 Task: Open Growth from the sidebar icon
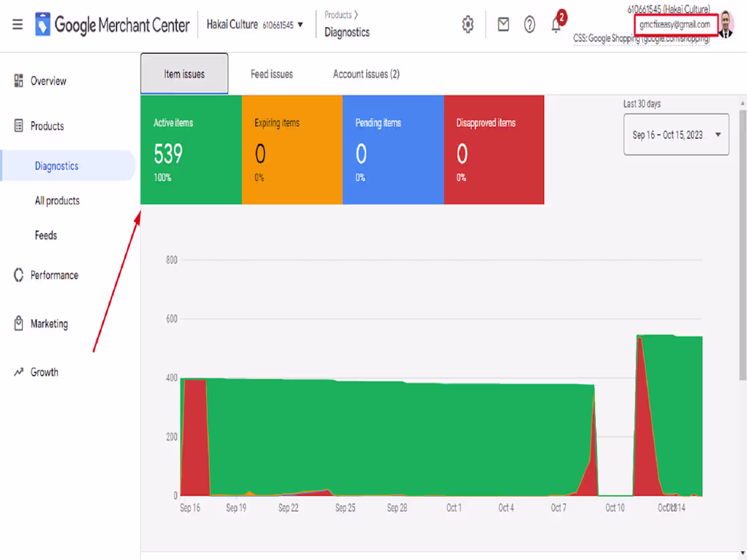(20, 372)
